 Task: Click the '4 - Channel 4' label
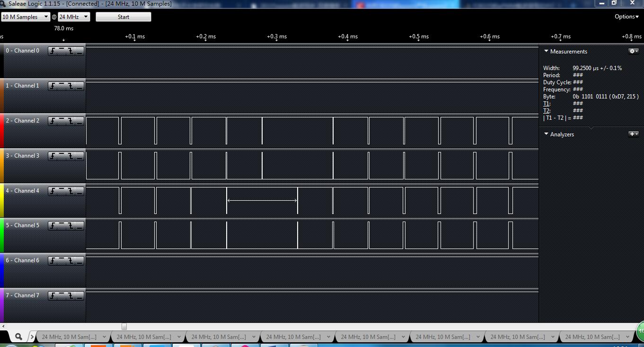pos(23,191)
